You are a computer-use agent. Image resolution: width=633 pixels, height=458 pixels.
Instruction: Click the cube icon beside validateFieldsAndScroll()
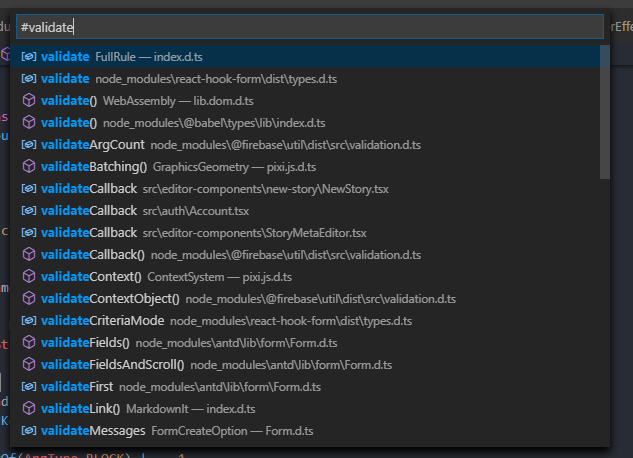(x=29, y=364)
